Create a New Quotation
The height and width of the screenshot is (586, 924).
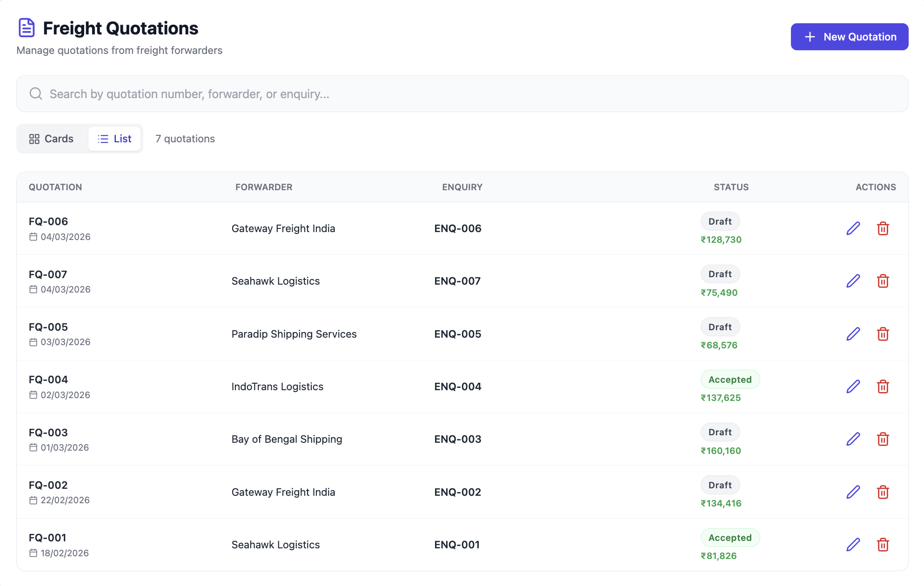849,37
